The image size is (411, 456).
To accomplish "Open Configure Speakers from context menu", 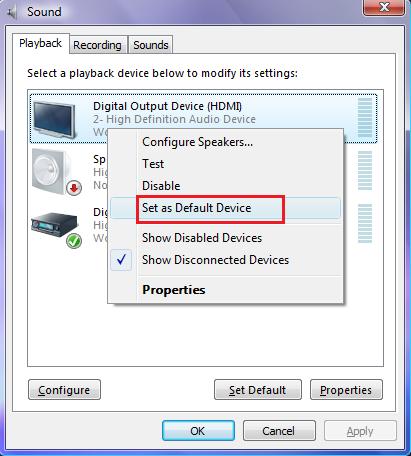I will coord(197,142).
